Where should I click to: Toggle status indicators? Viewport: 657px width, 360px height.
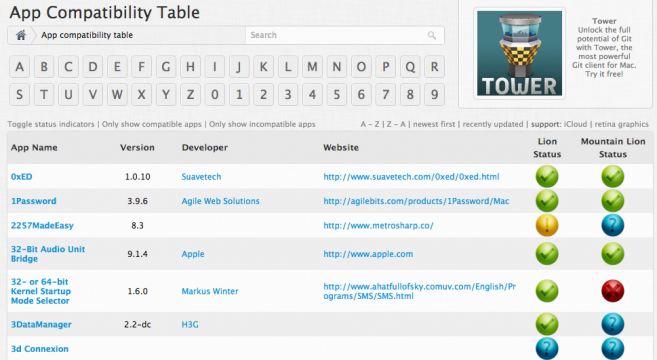tap(51, 124)
